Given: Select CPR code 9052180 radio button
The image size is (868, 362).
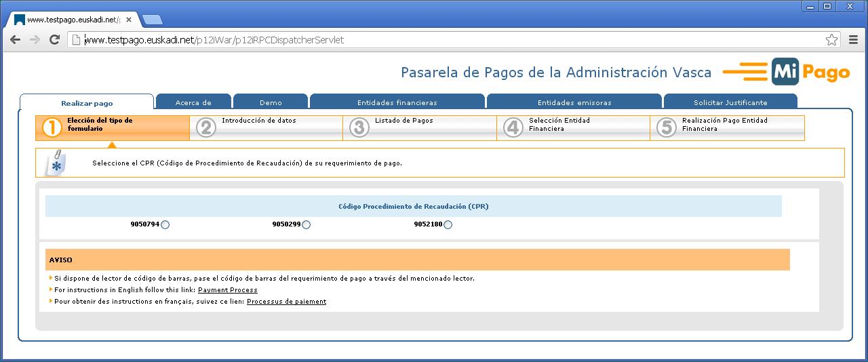Looking at the screenshot, I should click(448, 225).
